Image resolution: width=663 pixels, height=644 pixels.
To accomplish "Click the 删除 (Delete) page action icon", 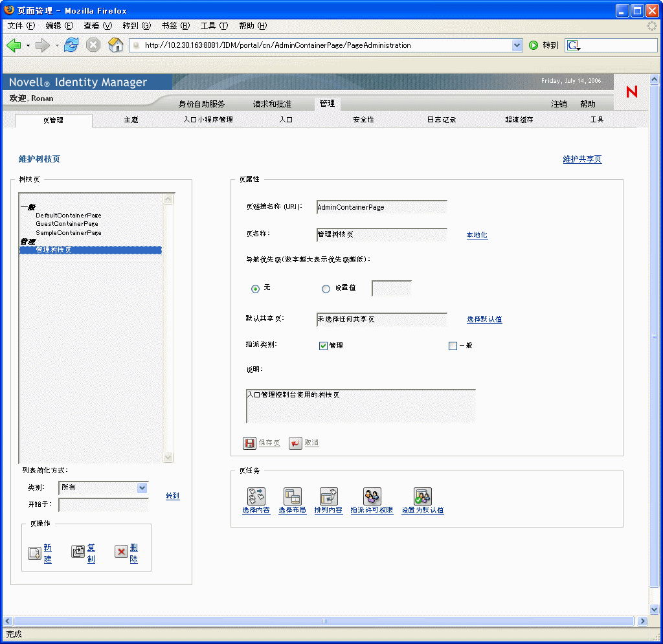I will click(120, 552).
